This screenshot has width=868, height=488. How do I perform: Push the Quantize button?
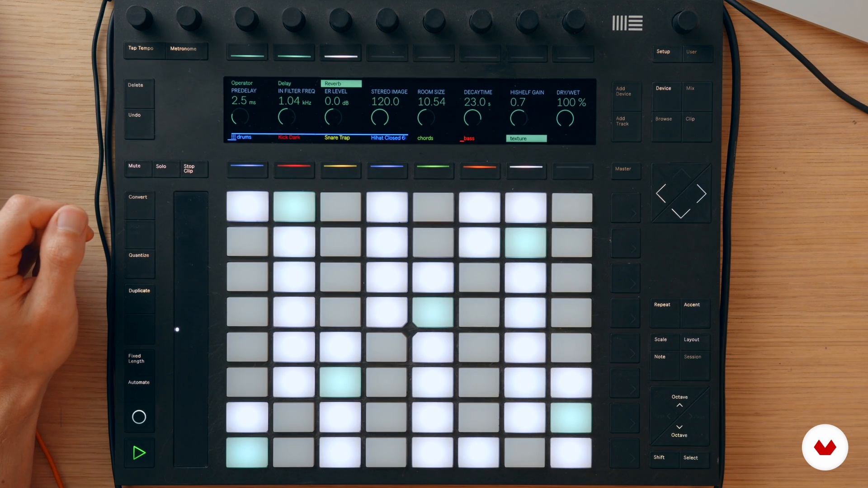click(x=140, y=263)
